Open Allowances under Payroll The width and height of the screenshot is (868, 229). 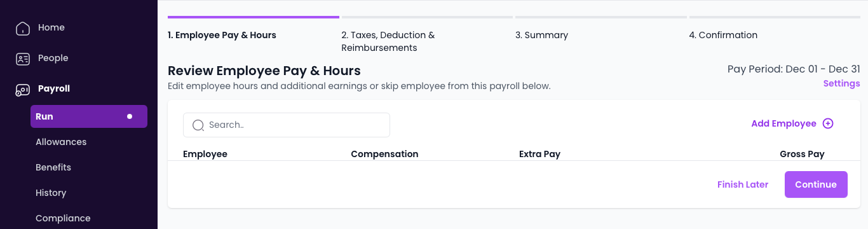pyautogui.click(x=61, y=142)
